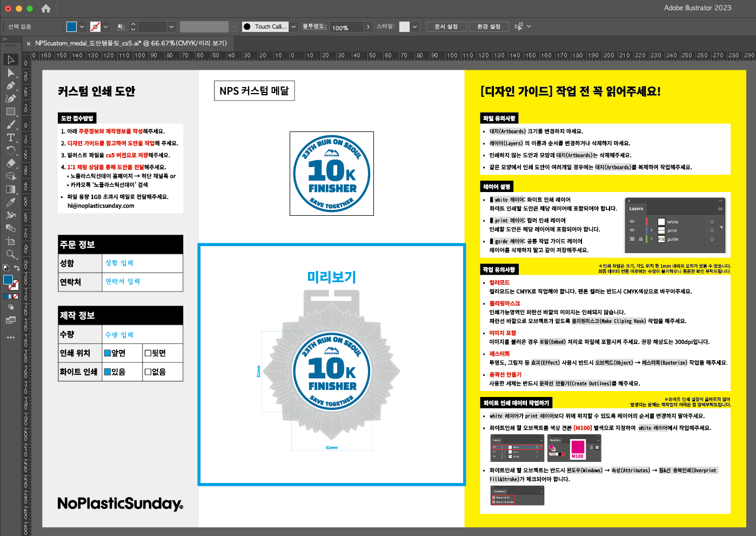The image size is (756, 536).
Task: Select the Type tool
Action: (11, 137)
